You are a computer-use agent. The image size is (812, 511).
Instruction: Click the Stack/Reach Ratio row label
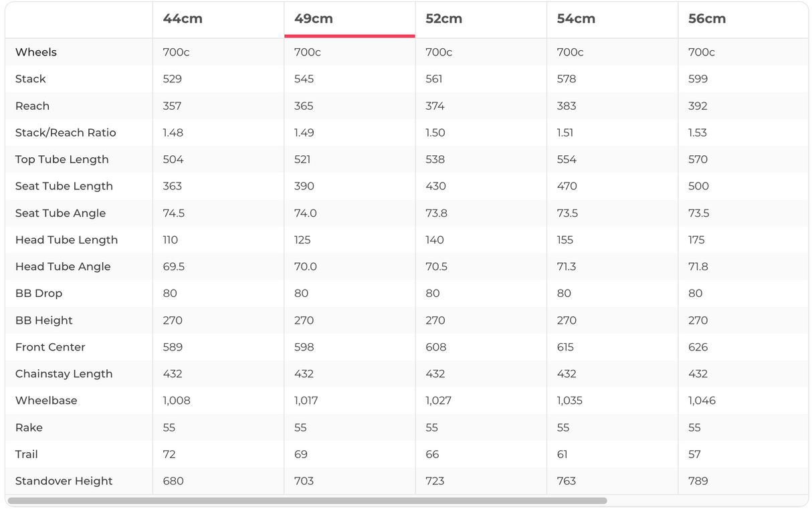click(x=66, y=132)
